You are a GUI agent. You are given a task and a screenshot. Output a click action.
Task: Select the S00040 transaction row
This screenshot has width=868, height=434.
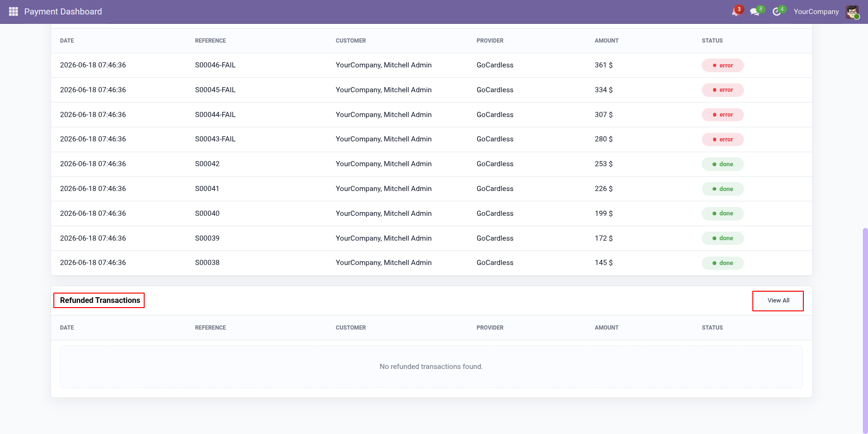[x=431, y=213]
